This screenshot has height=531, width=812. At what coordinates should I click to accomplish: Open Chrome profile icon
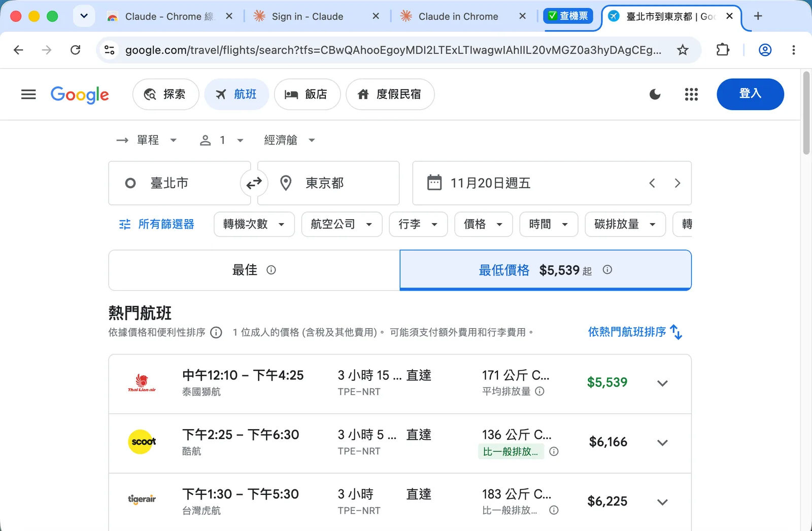765,50
